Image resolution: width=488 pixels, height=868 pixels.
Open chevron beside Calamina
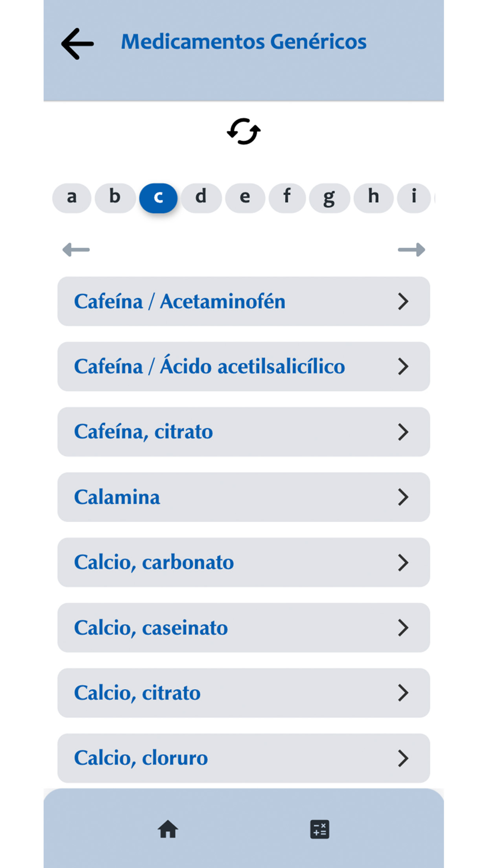403,497
